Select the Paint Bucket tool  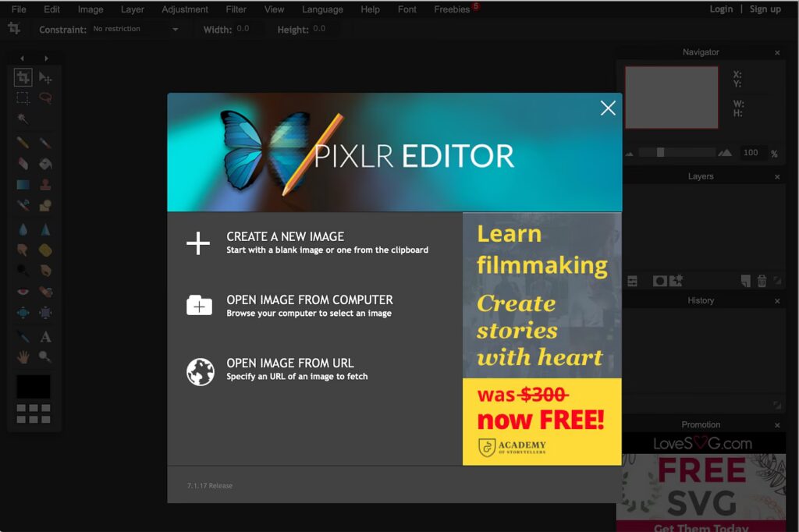[x=45, y=165]
